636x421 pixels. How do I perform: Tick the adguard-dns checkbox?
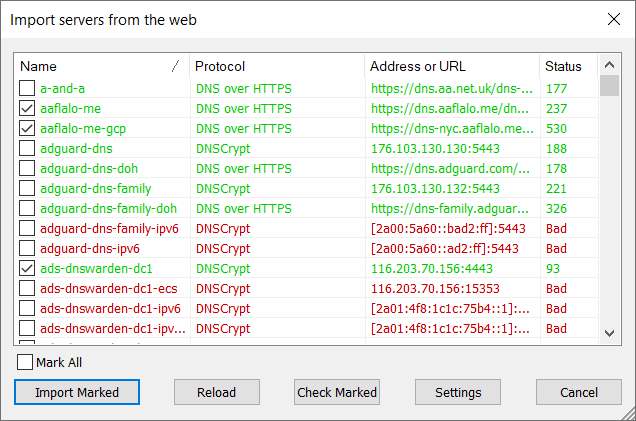click(x=26, y=148)
